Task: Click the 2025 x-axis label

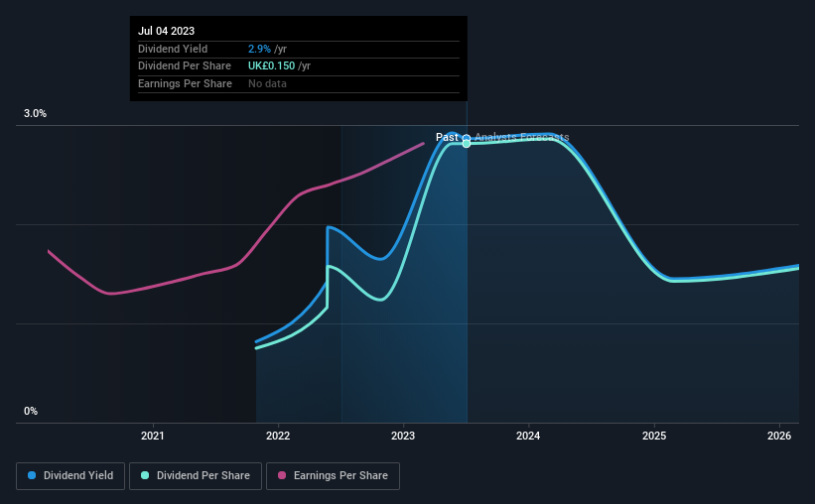Action: click(654, 436)
